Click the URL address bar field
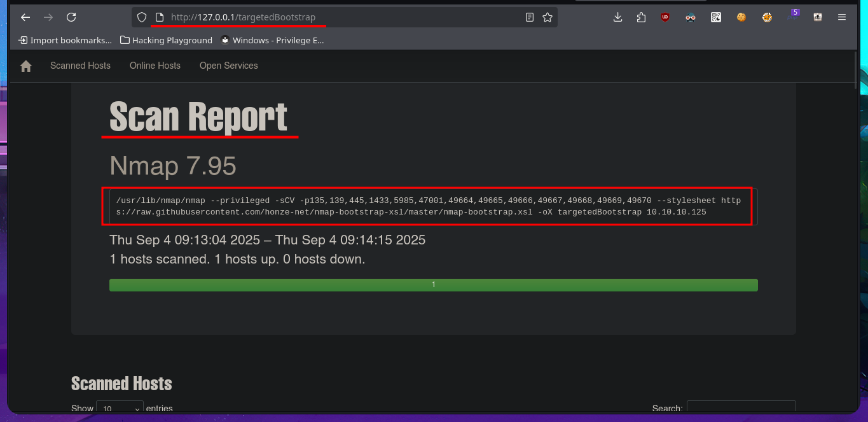The image size is (868, 422). [343, 17]
